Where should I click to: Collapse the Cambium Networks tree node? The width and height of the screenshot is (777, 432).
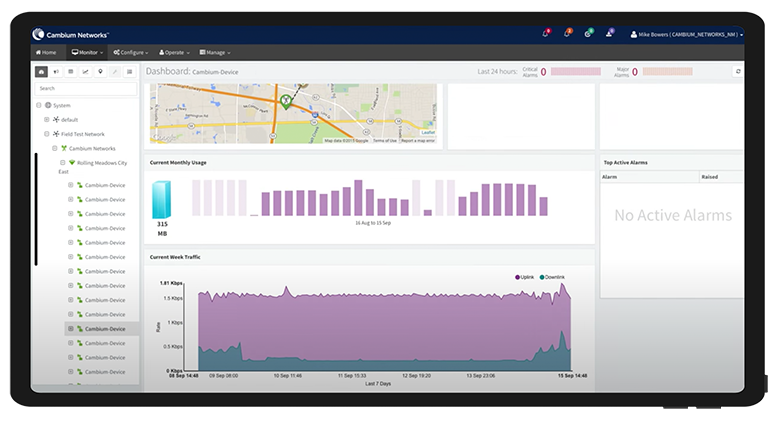[55, 148]
